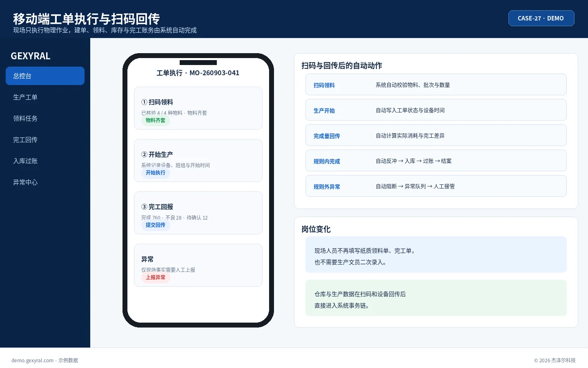Click the text 自动写入工单状态与设备时间

[410, 110]
